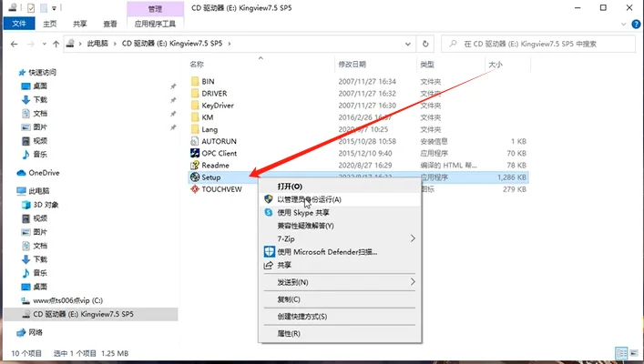This screenshot has width=644, height=364.
Task: Switch to details view icon in status bar
Action: coord(621,353)
